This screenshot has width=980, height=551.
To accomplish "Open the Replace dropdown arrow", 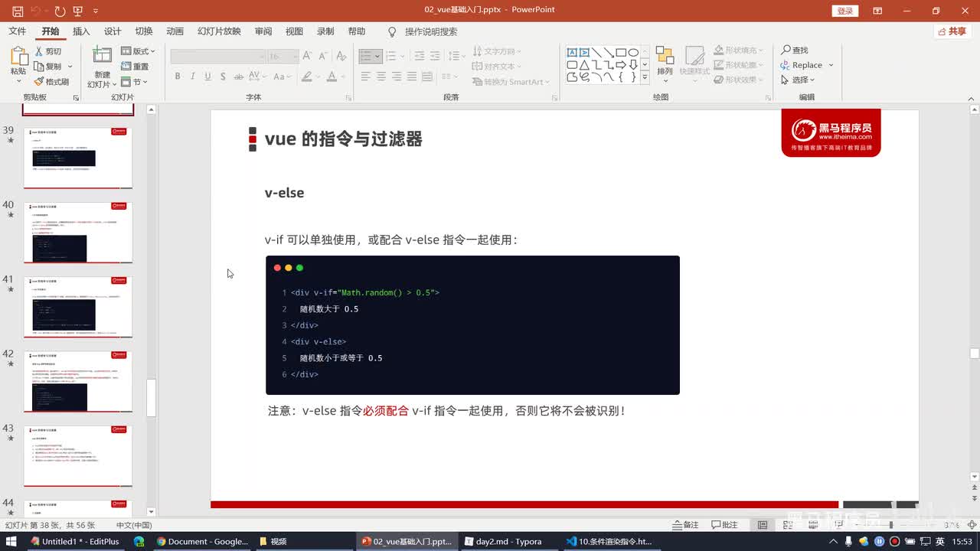I will pyautogui.click(x=831, y=65).
